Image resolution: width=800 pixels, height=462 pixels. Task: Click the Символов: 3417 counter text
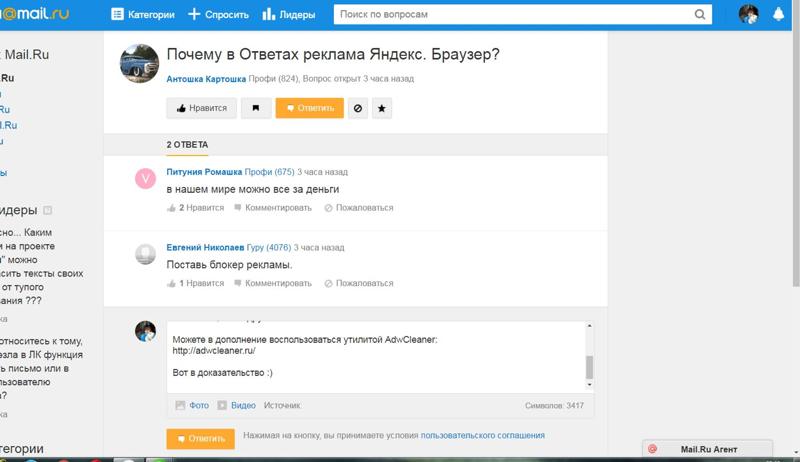[554, 406]
